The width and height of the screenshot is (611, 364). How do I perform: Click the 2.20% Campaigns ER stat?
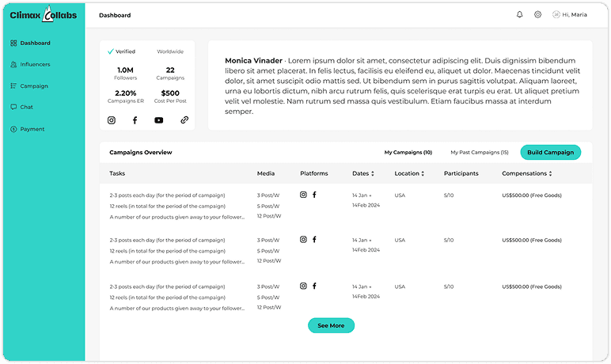click(126, 97)
